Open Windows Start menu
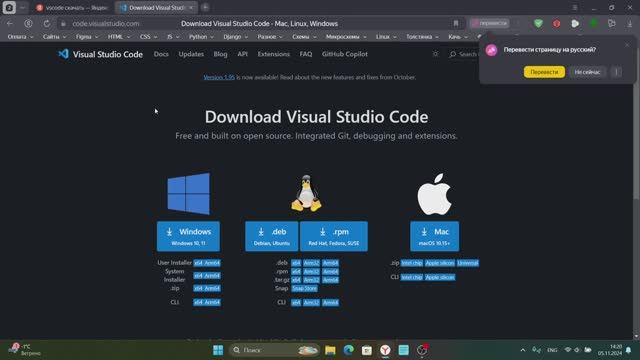Screen dimensions: 640x360 pyautogui.click(x=218, y=350)
